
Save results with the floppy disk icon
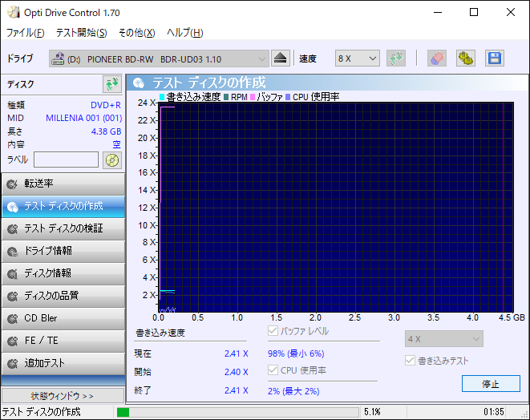[x=495, y=59]
